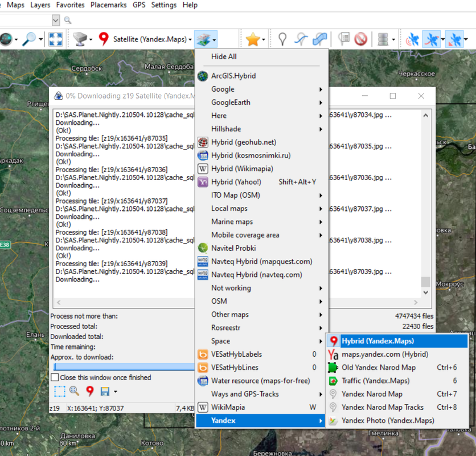
Task: Click the selection rectangle icon in download window
Action: (59, 391)
